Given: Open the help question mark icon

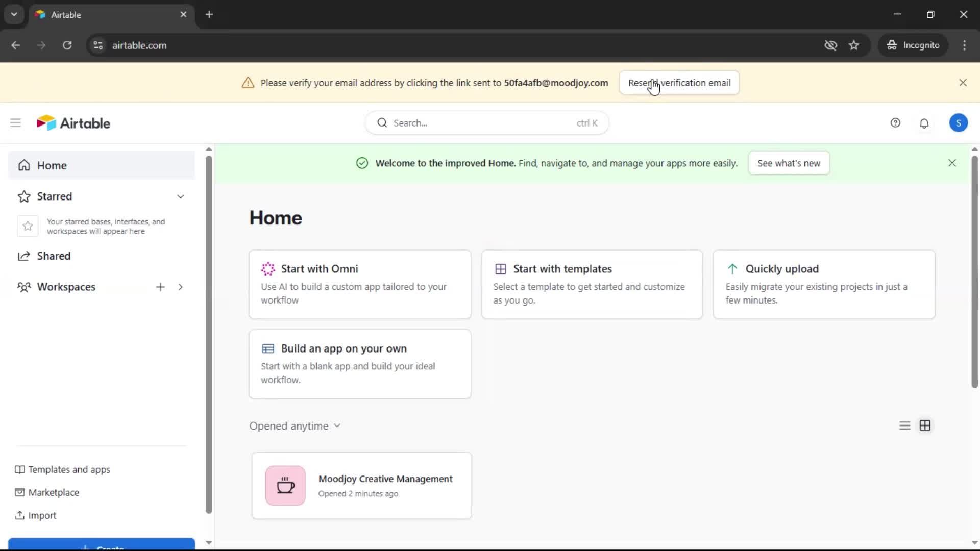Looking at the screenshot, I should (x=895, y=123).
